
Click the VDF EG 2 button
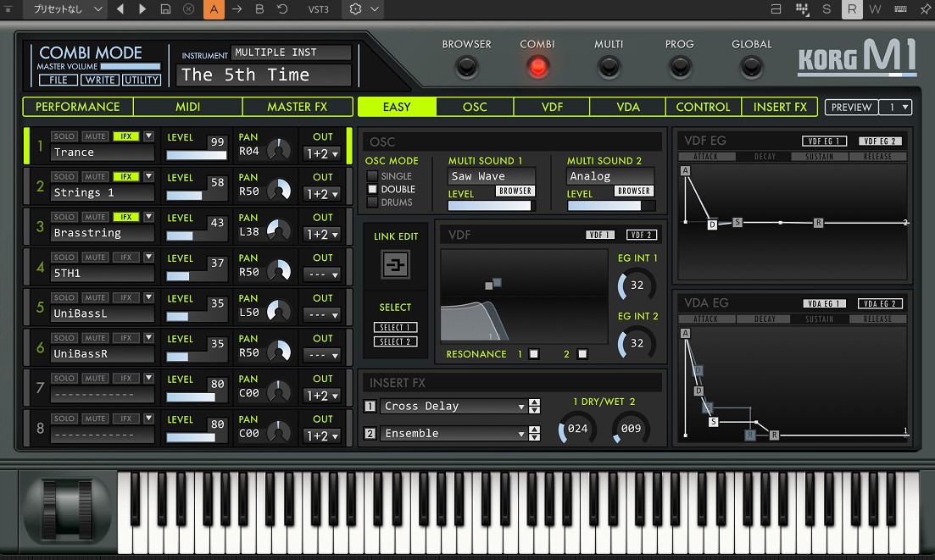click(x=880, y=141)
